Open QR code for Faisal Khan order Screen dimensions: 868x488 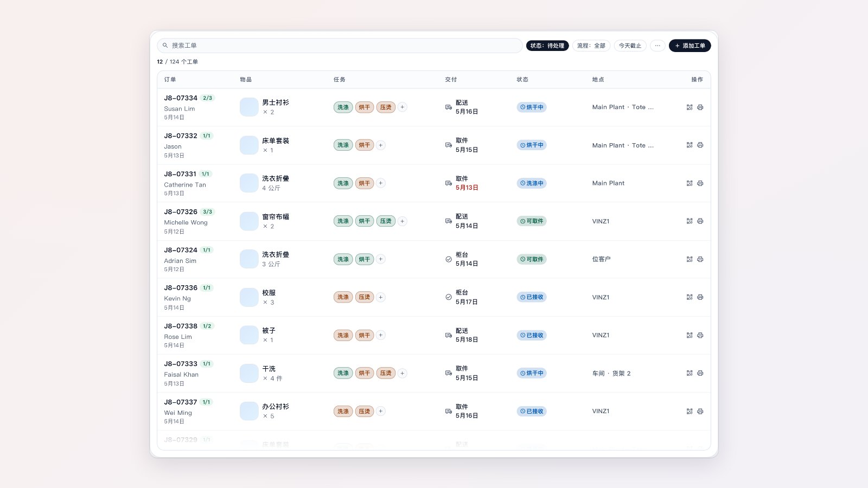pyautogui.click(x=690, y=373)
